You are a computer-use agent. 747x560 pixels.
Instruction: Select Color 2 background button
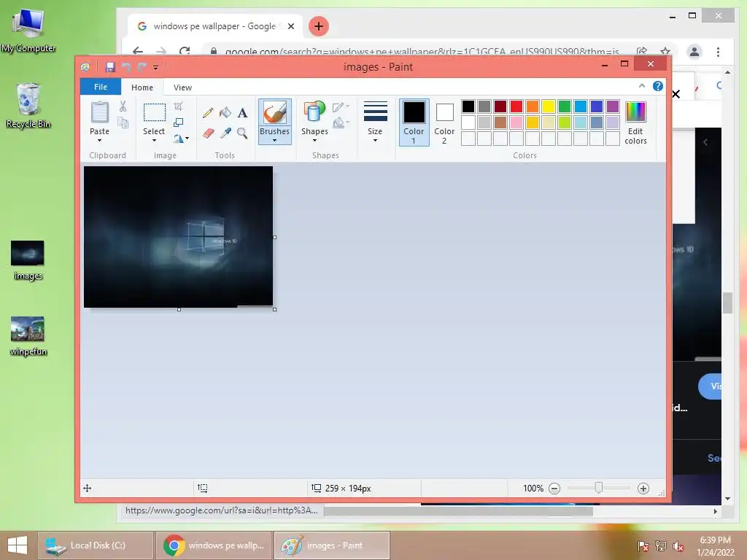[x=444, y=122]
